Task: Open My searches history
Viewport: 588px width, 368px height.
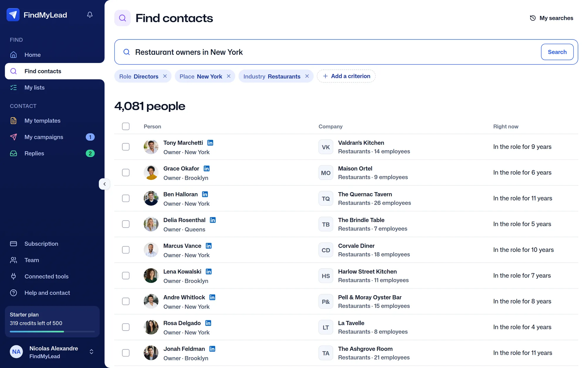Action: point(552,18)
